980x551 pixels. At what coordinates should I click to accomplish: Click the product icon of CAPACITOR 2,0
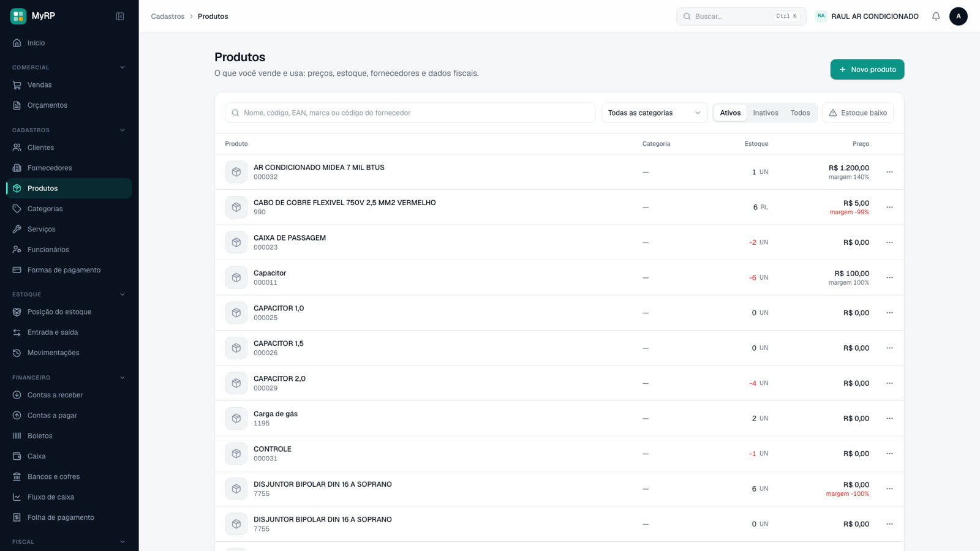(236, 383)
